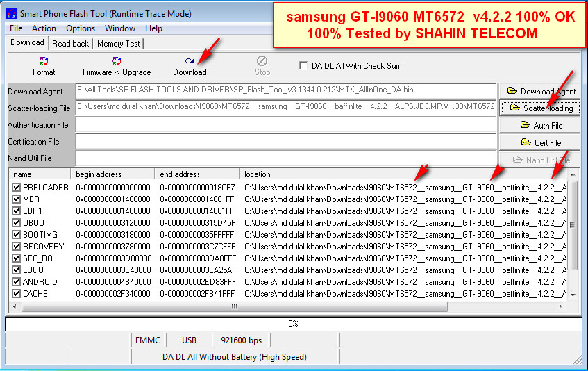Switch to the Read back tab
The width and height of the screenshot is (588, 371).
[x=71, y=44]
